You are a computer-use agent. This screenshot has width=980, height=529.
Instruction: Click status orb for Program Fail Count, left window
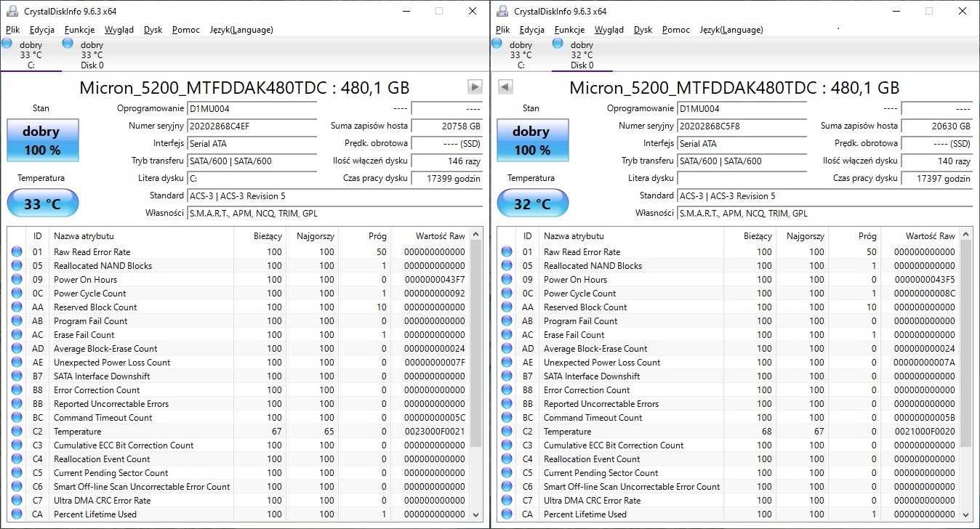coord(17,320)
